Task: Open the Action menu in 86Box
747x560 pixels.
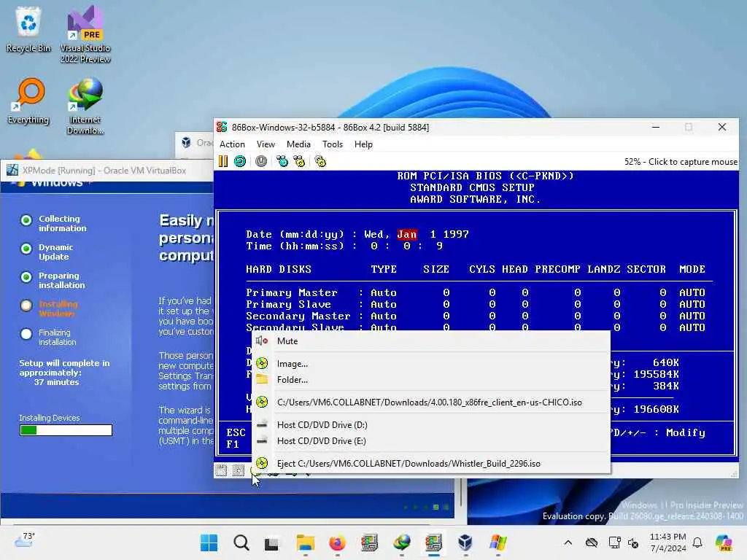Action: point(232,144)
